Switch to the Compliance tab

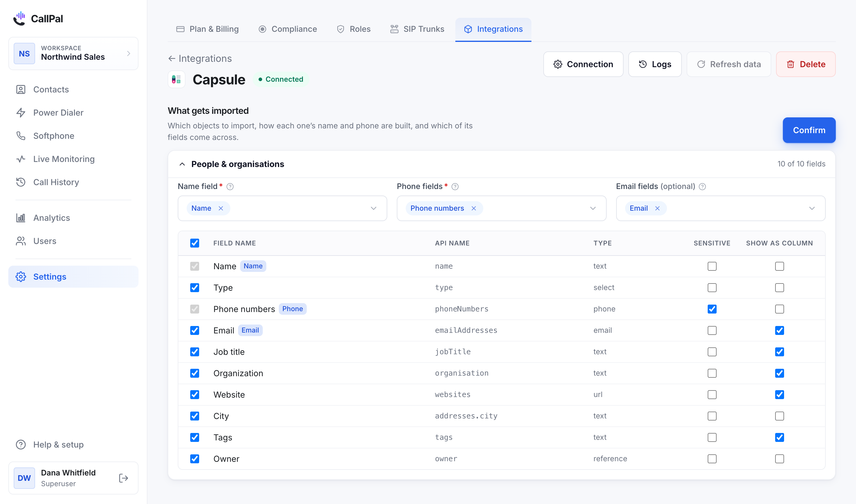[x=288, y=29]
